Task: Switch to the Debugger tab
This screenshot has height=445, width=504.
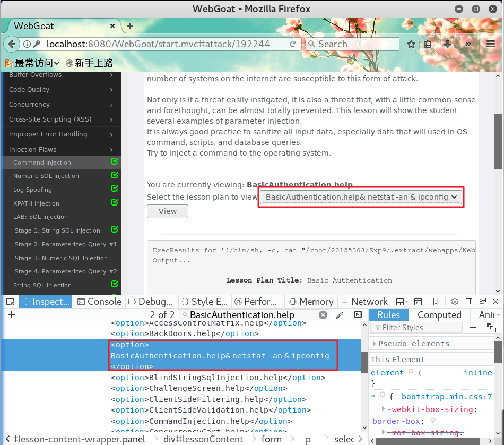Action: coord(151,302)
